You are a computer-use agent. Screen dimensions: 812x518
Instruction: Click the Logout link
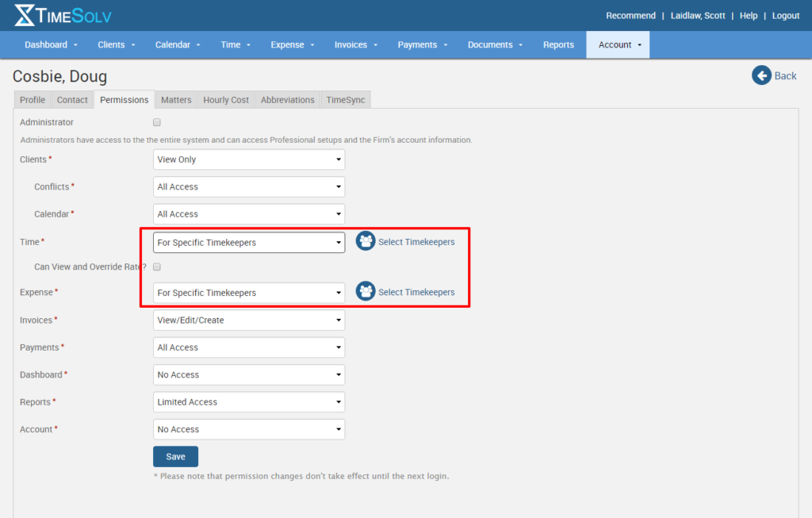pyautogui.click(x=785, y=14)
